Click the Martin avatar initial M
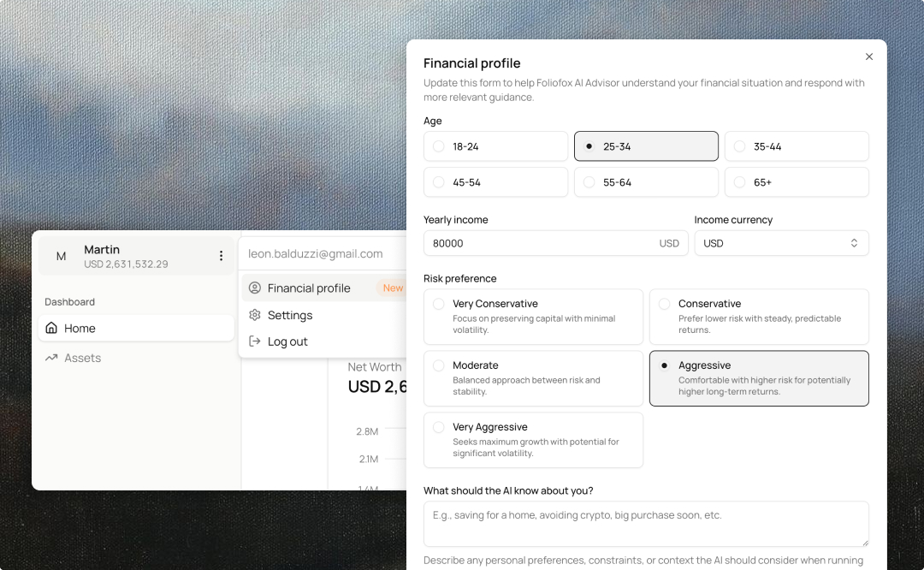 click(x=61, y=256)
